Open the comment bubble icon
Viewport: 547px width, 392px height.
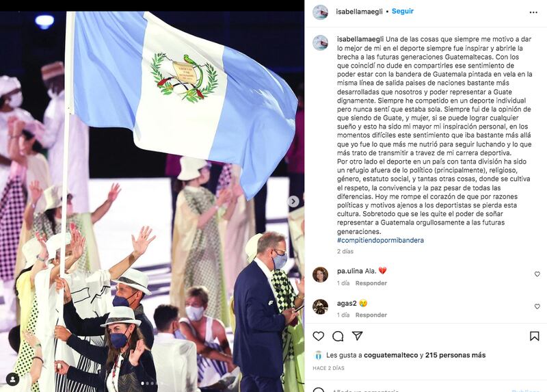[x=338, y=336]
